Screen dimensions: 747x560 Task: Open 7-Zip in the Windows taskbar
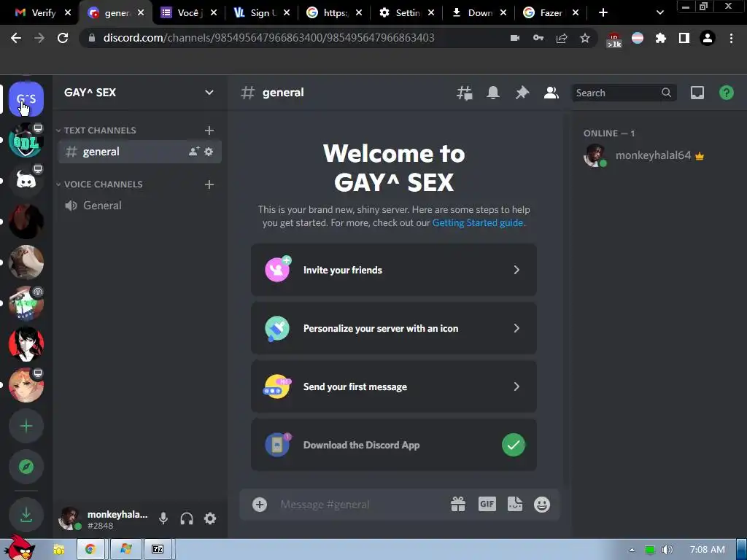point(158,550)
